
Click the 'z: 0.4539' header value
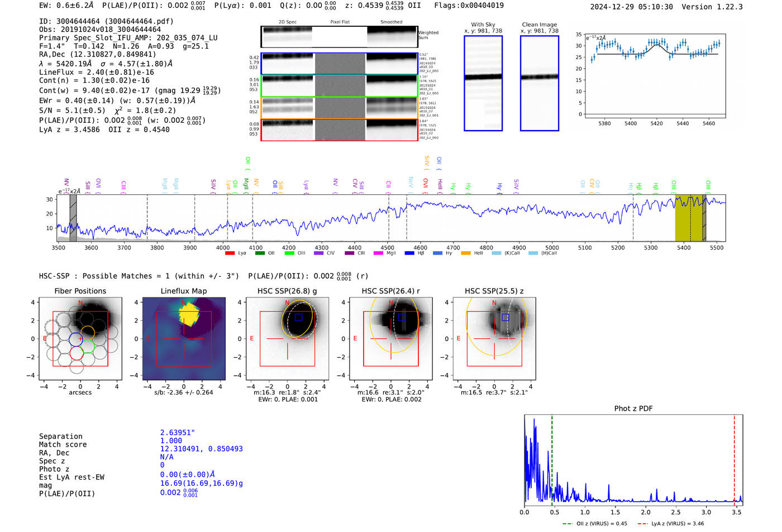coord(364,6)
